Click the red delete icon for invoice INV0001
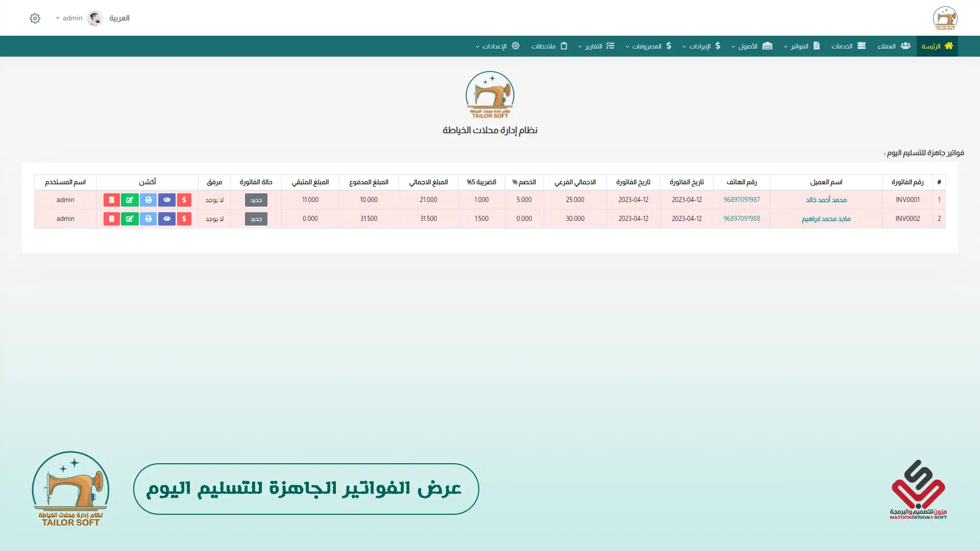 (111, 200)
